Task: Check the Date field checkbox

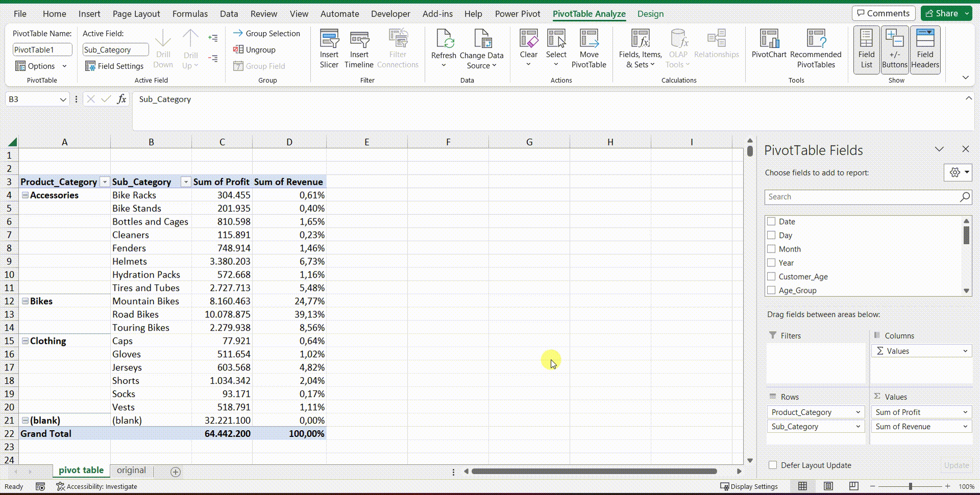Action: (x=771, y=221)
